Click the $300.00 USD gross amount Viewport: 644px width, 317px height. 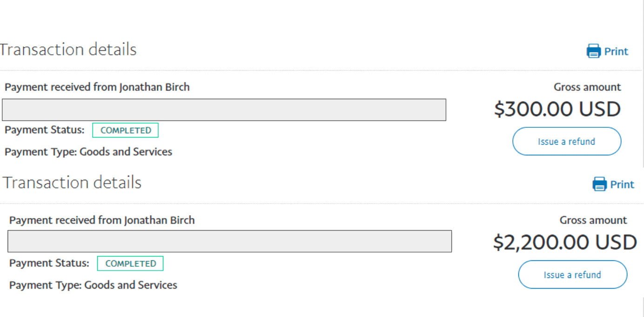pyautogui.click(x=557, y=109)
